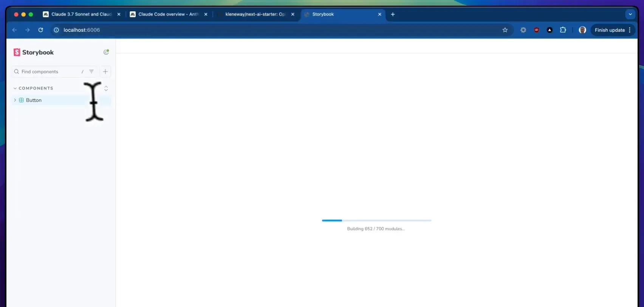Open the Extensions puzzle menu
This screenshot has width=644, height=307.
click(563, 30)
